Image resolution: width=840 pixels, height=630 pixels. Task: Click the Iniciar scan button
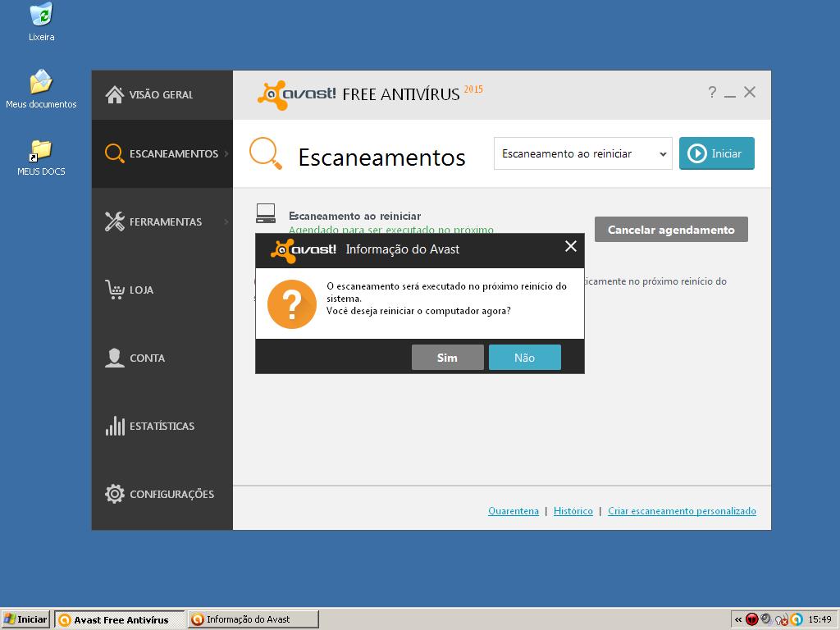[x=717, y=153]
